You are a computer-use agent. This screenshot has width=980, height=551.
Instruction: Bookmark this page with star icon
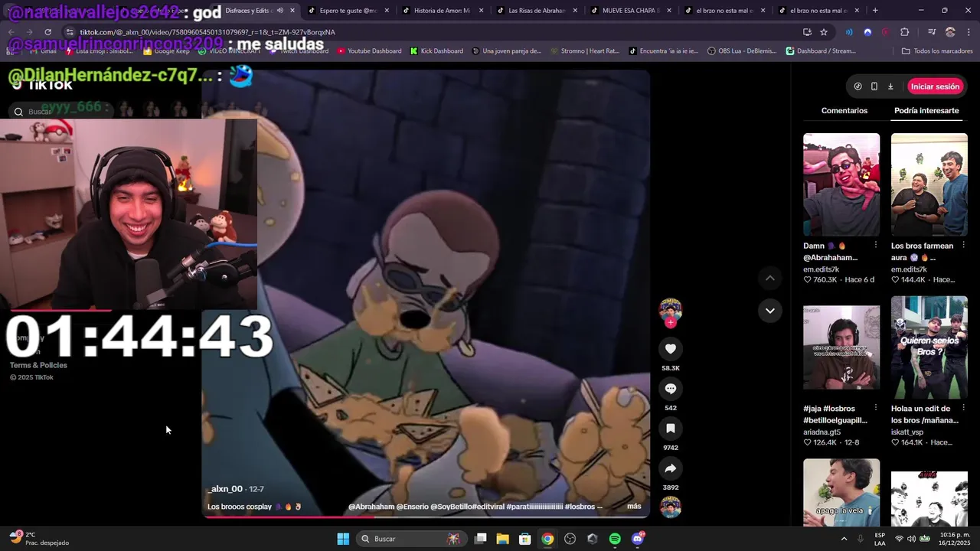point(824,32)
